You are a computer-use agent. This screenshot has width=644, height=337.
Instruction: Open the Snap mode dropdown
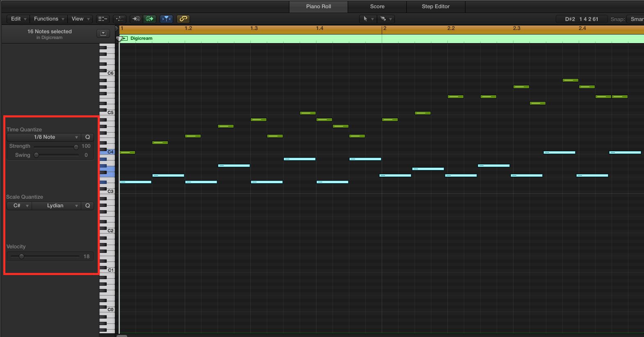(x=635, y=19)
